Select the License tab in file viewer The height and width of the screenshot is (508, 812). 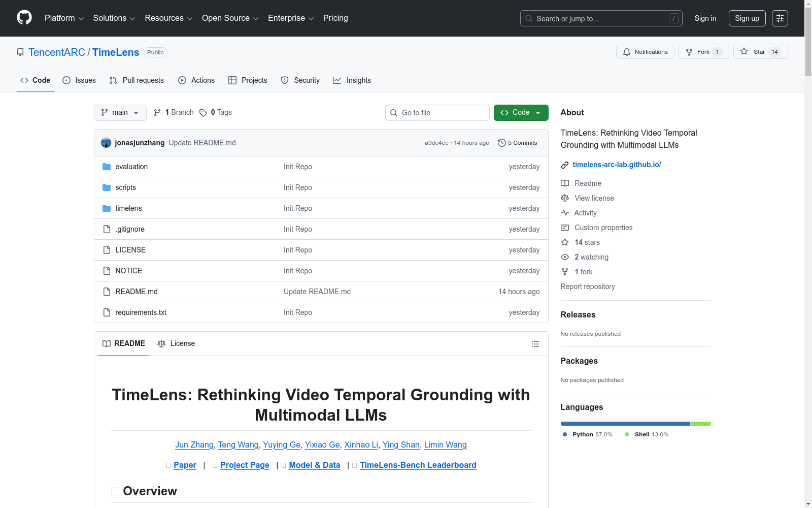[x=176, y=344]
